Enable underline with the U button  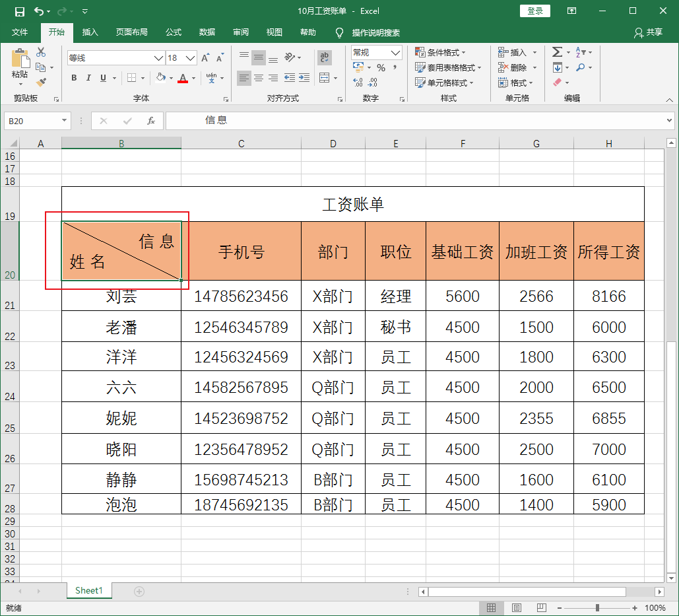click(x=103, y=78)
